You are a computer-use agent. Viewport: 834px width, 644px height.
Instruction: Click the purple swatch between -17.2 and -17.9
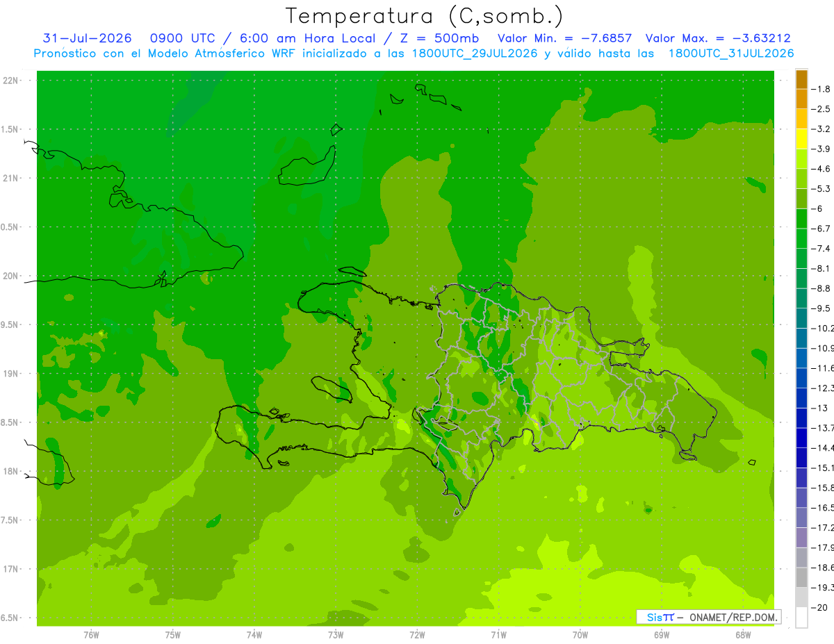[801, 538]
